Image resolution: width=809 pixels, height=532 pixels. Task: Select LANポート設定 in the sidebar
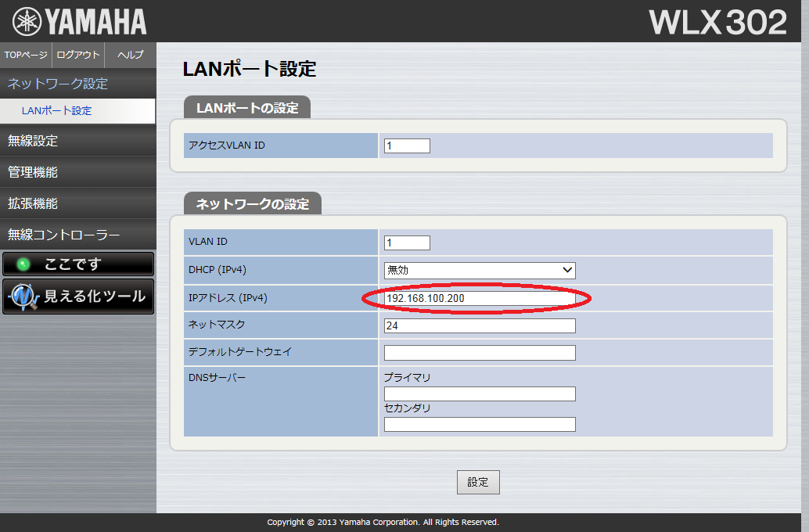(x=56, y=111)
